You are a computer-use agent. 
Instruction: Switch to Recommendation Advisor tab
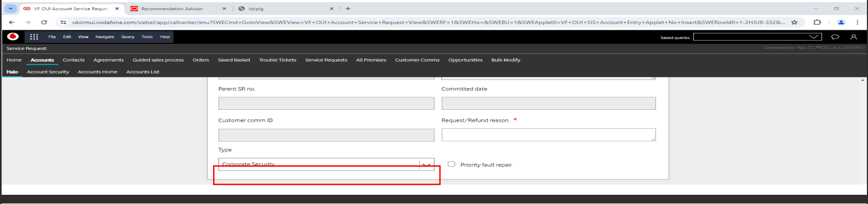click(x=172, y=9)
